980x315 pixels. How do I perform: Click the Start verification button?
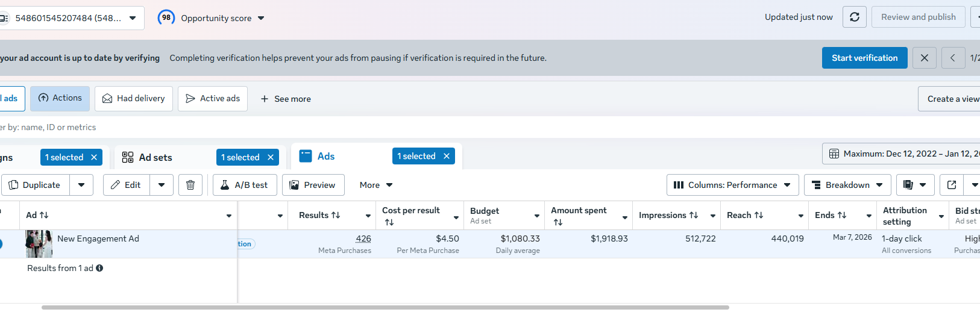click(864, 58)
